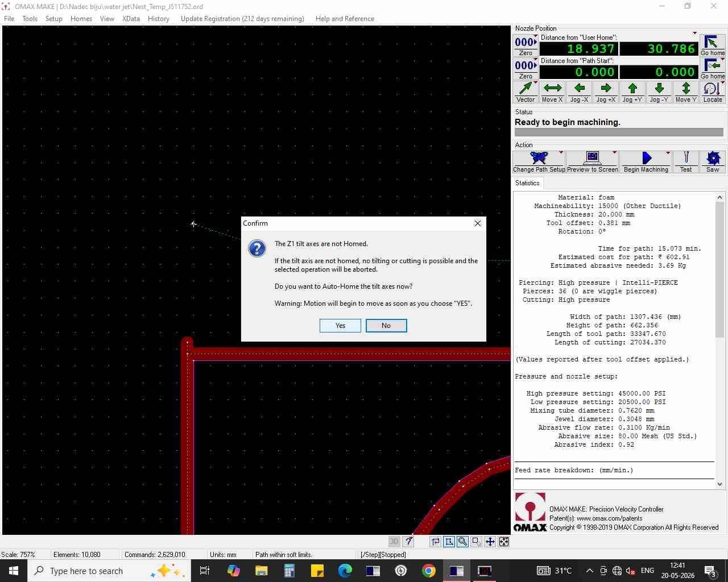728x582 pixels.
Task: Select the Statistics tab
Action: (527, 183)
